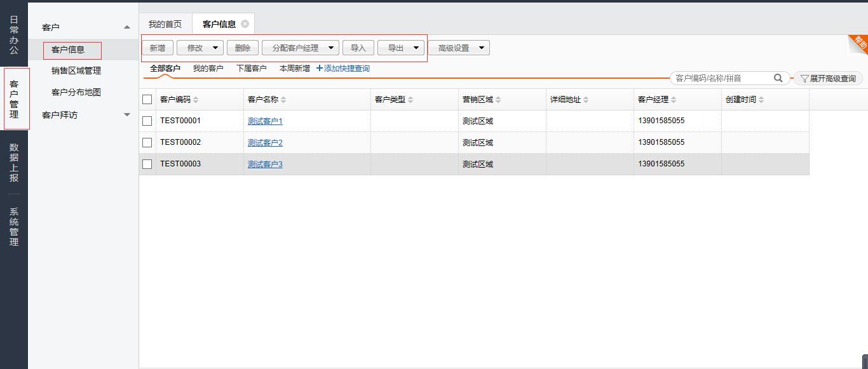The image size is (868, 369).
Task: Click the 新增 button
Action: pos(158,48)
